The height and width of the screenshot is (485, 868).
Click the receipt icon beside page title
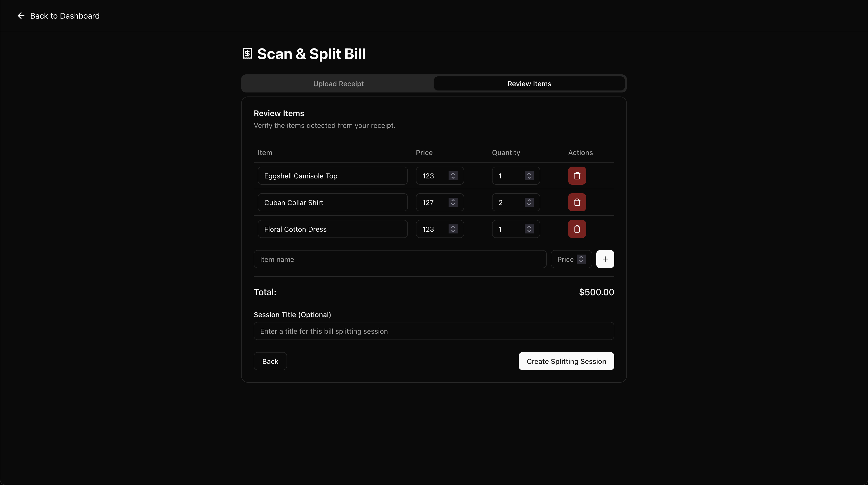coord(247,54)
